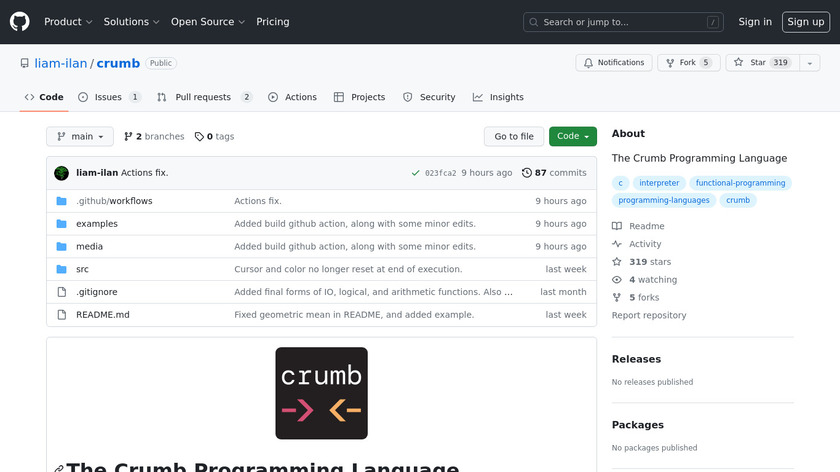Switch to the Pull requests tab

[x=203, y=97]
